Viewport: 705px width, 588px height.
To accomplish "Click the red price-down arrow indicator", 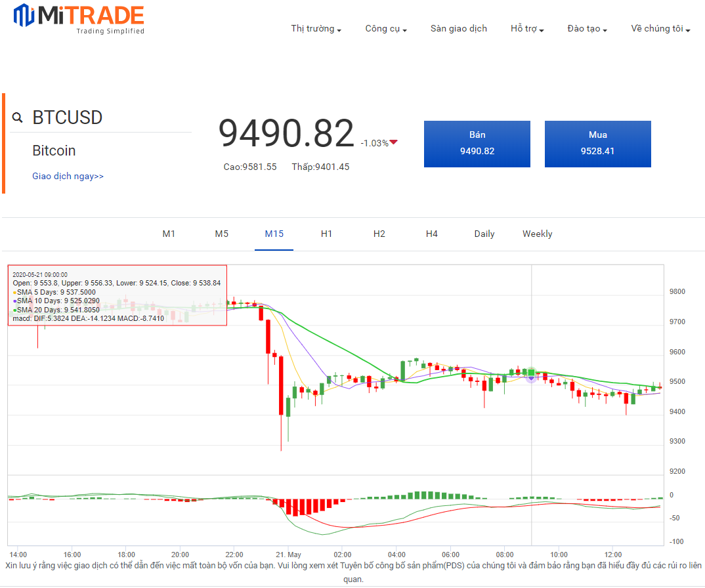I will pos(394,142).
